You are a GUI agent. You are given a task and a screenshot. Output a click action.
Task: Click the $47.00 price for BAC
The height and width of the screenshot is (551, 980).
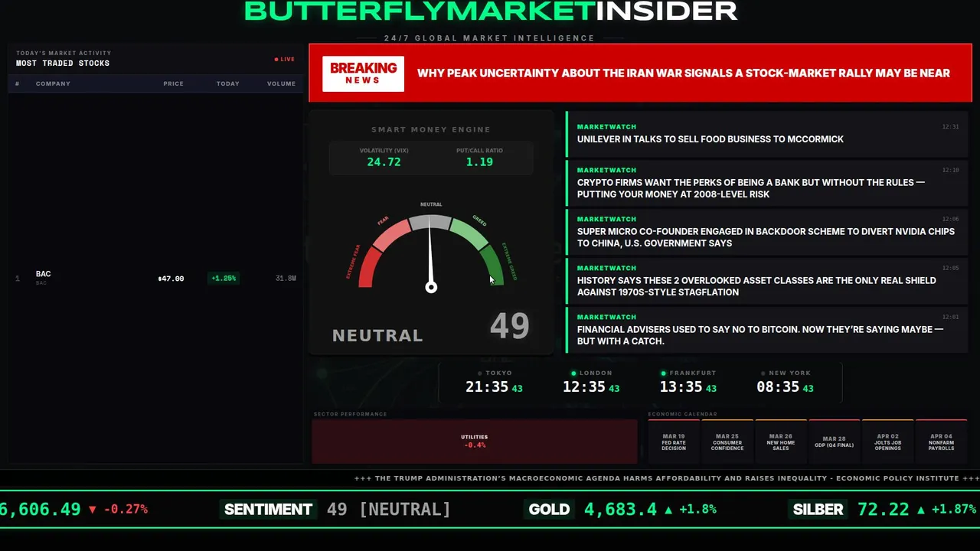click(171, 279)
